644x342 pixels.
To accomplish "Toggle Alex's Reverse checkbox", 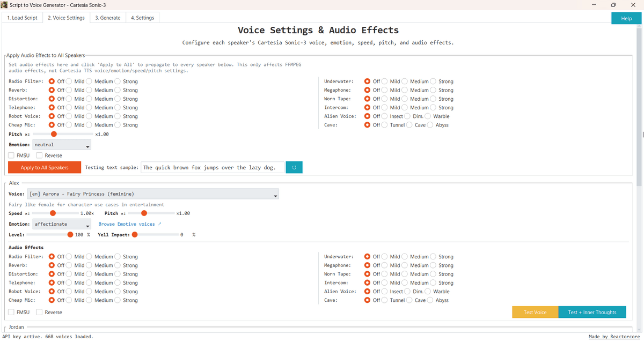I will pyautogui.click(x=49, y=312).
